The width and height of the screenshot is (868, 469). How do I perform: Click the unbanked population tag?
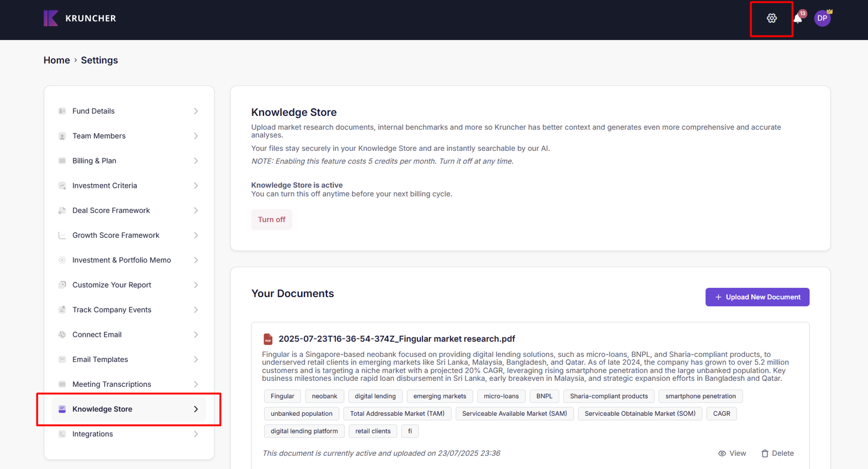coord(301,413)
